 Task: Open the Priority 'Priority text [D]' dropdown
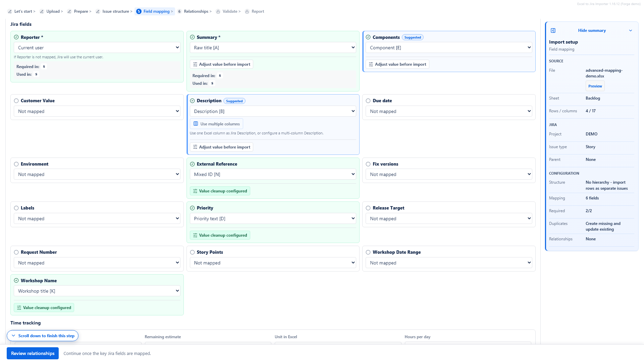(273, 219)
